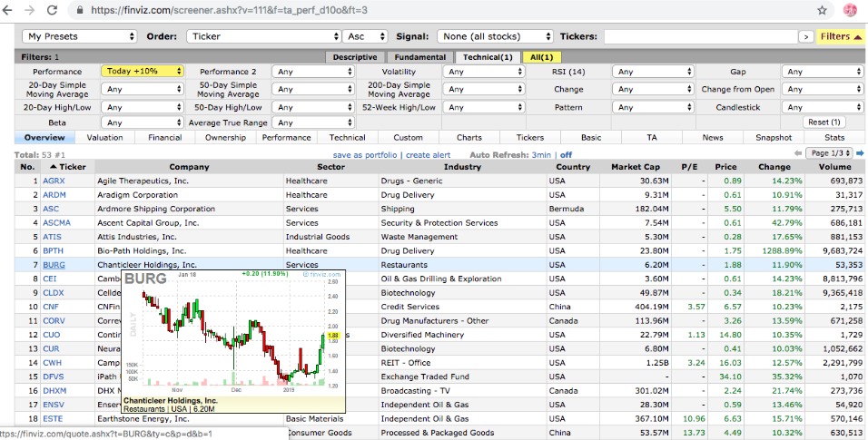The image size is (868, 440).
Task: Go to next page blue arrow
Action: point(860,153)
